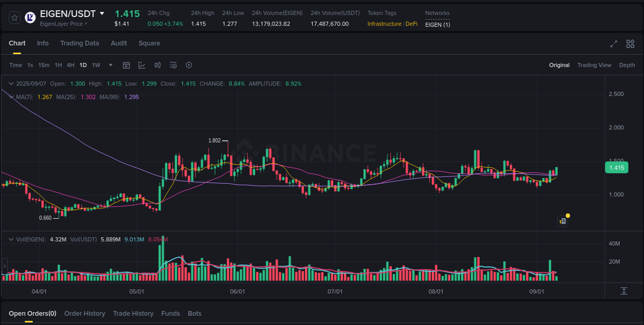644x325 pixels.
Task: Collapse the volume indicator panel chevron
Action: [x=11, y=239]
